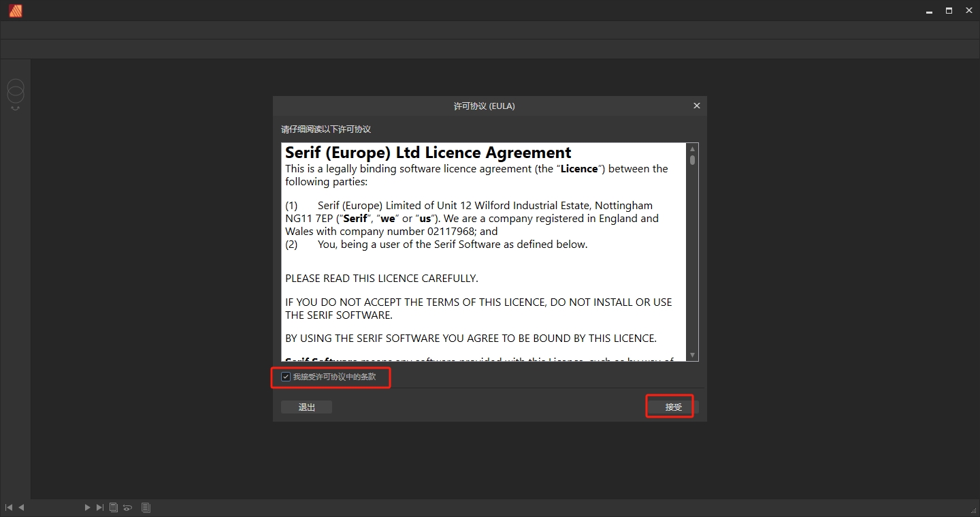Go to the next page arrow

87,507
